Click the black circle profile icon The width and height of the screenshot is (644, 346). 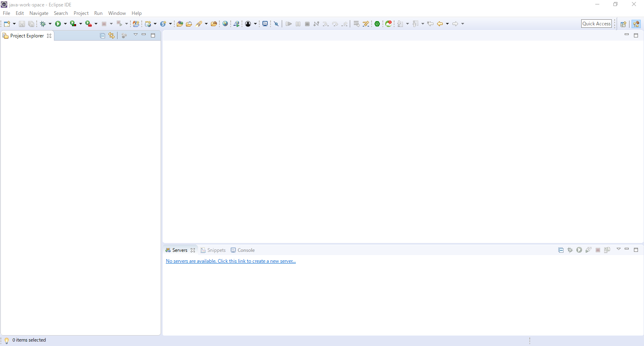click(248, 24)
